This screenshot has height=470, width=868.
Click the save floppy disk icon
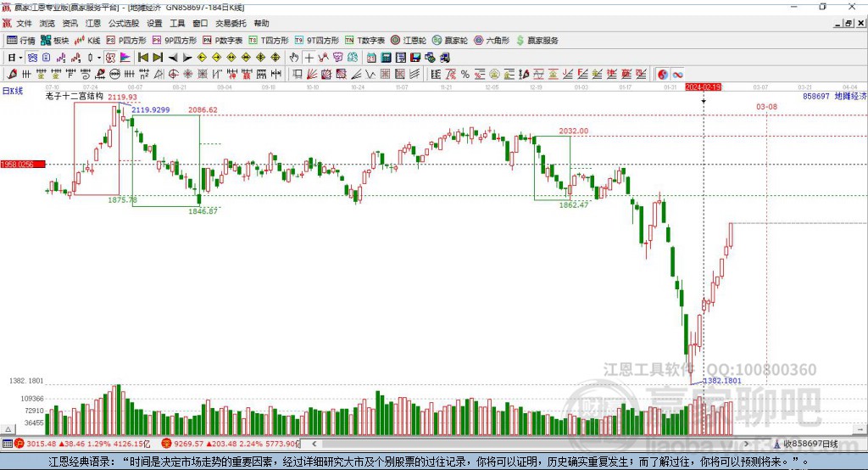[415, 58]
